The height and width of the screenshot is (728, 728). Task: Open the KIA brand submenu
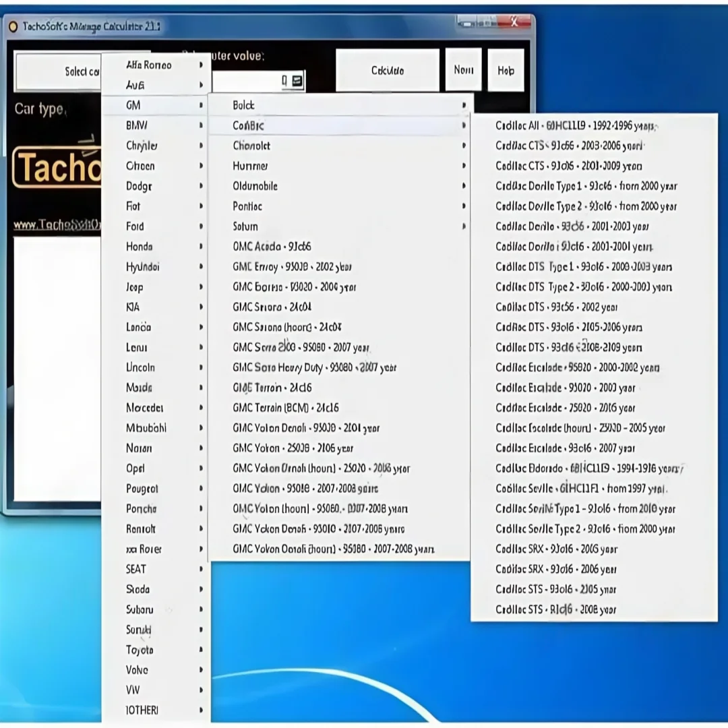tap(156, 307)
